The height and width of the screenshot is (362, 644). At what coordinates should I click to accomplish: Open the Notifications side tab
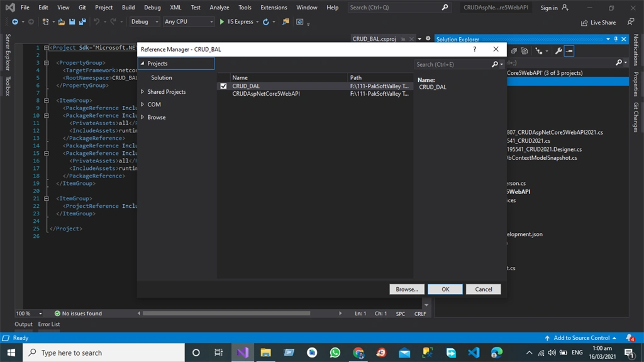[x=636, y=50]
